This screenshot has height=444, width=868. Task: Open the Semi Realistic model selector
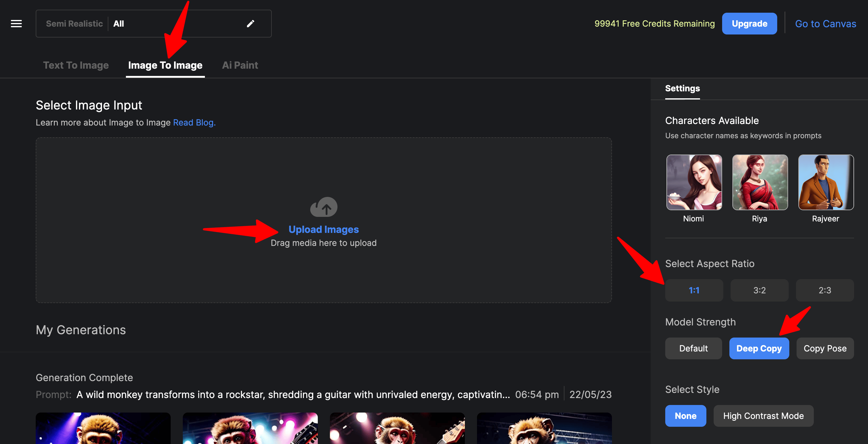(74, 24)
